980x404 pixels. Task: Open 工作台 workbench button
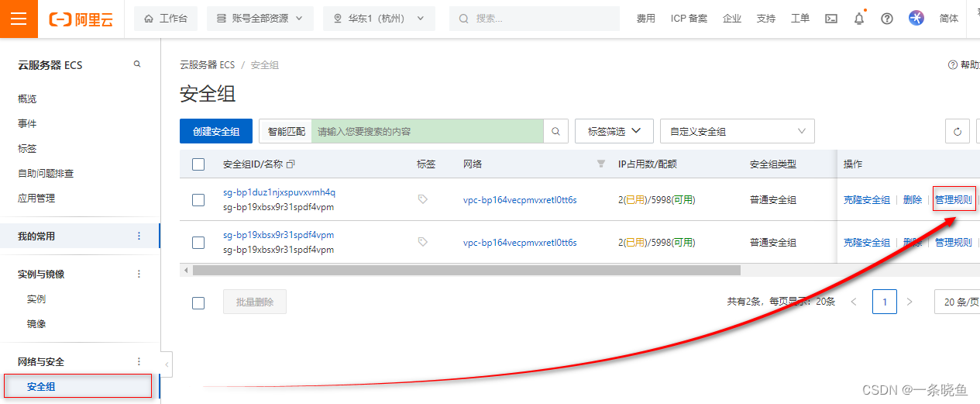coord(166,19)
